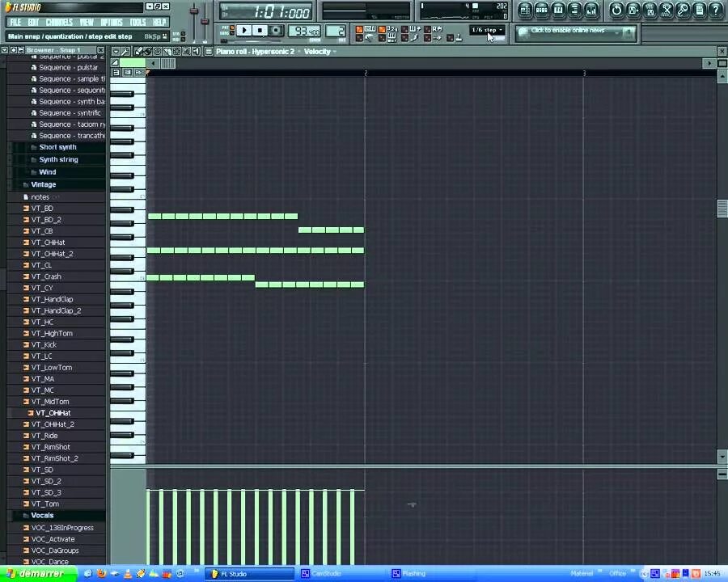Screen dimensions: 728x582
Task: Open the OPTIONS menu in the menu bar
Action: point(111,22)
